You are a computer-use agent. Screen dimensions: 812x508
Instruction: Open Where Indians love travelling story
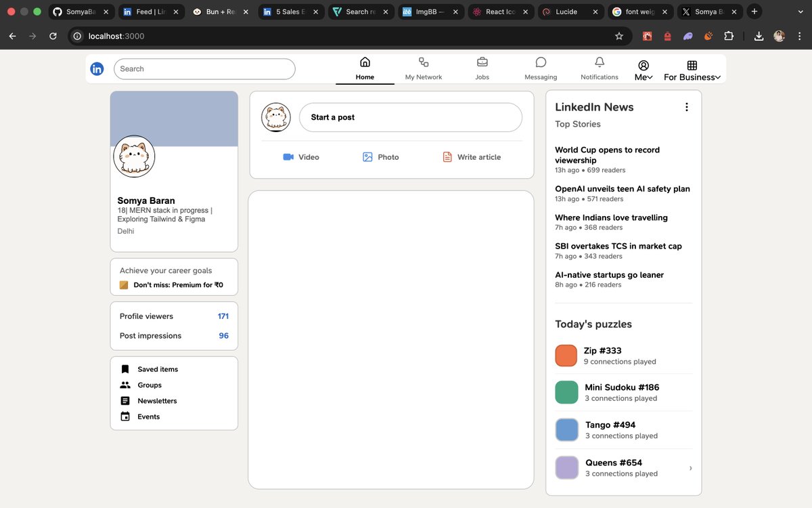(611, 217)
